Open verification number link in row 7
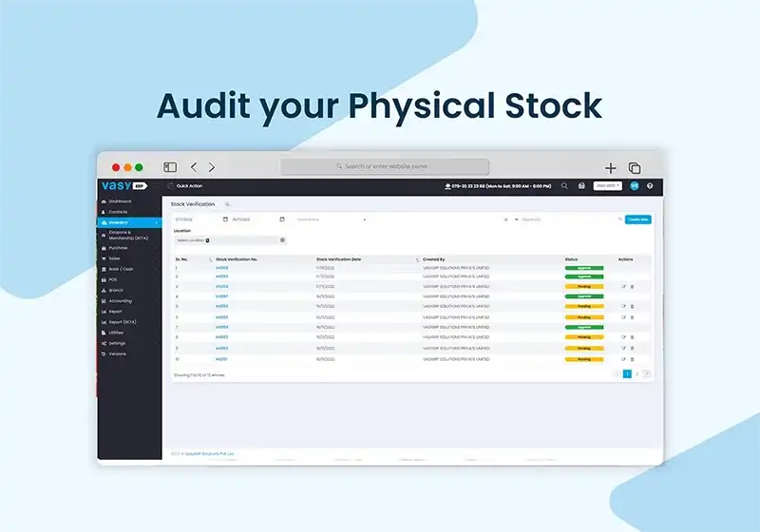The height and width of the screenshot is (532, 760). pos(222,328)
